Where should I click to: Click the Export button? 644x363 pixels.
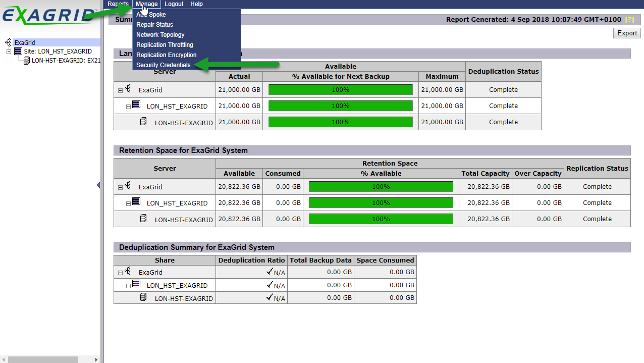click(627, 33)
